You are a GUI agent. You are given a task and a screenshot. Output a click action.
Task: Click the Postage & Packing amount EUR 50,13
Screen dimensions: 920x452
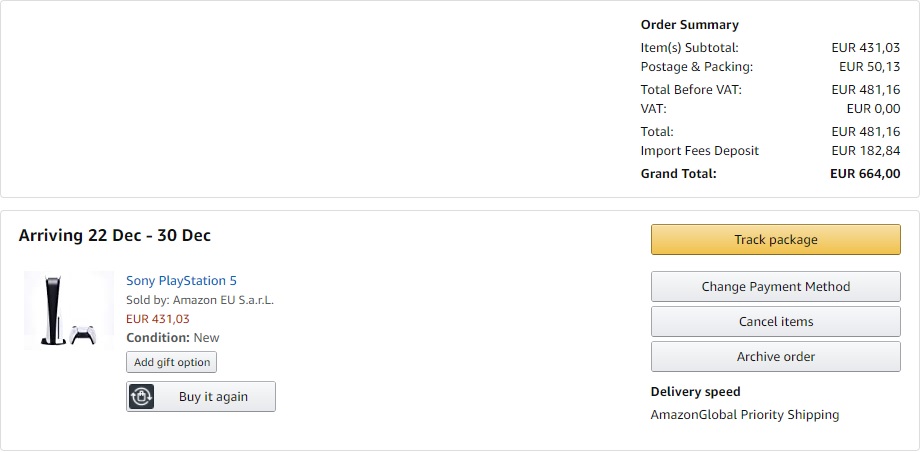pyautogui.click(x=870, y=67)
